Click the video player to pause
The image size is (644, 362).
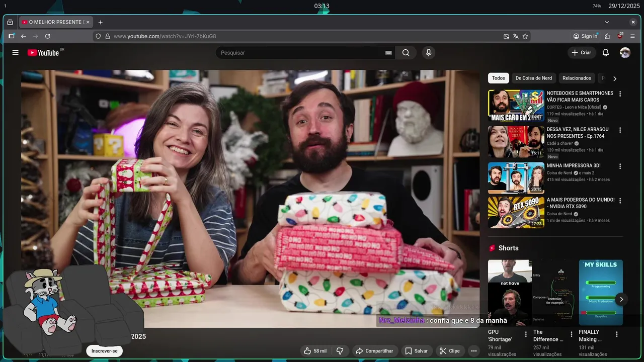point(251,199)
